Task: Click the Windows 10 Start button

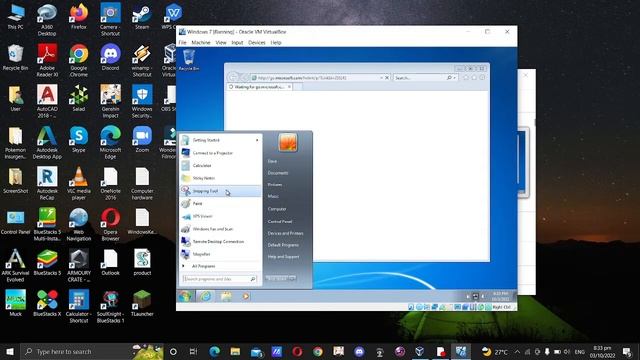Action: [x=10, y=351]
